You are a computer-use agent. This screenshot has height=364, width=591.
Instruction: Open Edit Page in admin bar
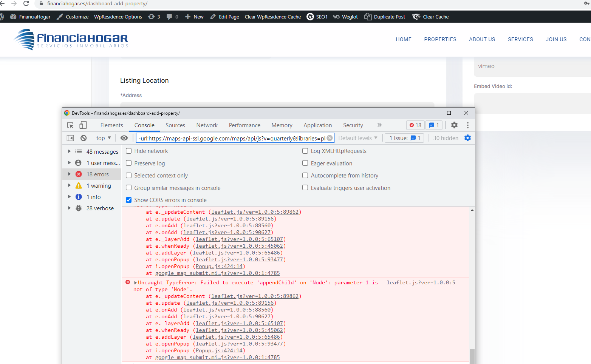(225, 17)
